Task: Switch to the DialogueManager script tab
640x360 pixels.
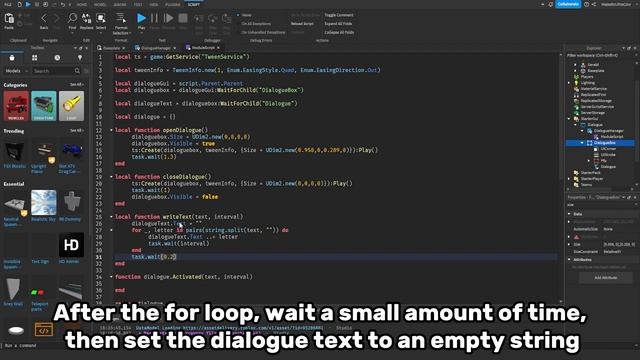Action: 156,48
